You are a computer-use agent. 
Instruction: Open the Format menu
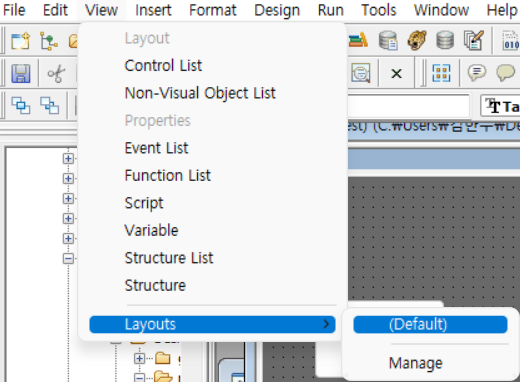coord(213,10)
